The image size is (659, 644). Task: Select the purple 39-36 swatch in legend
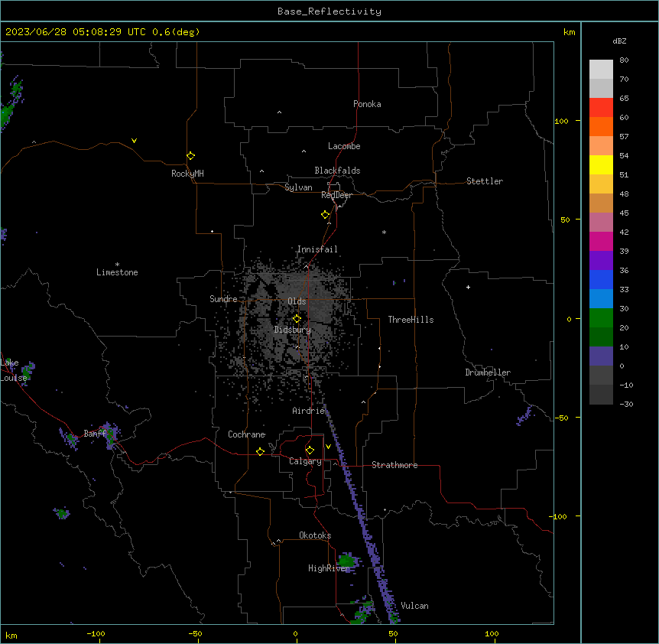[x=601, y=261]
